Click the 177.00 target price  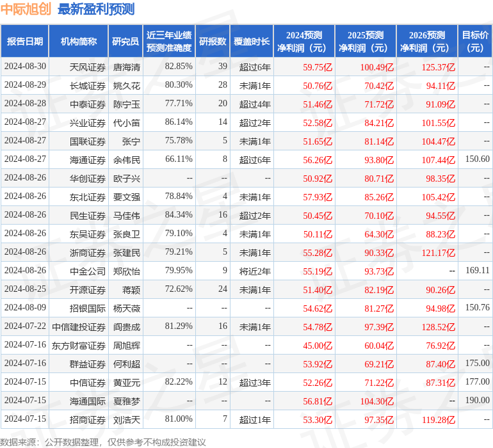pos(477,381)
